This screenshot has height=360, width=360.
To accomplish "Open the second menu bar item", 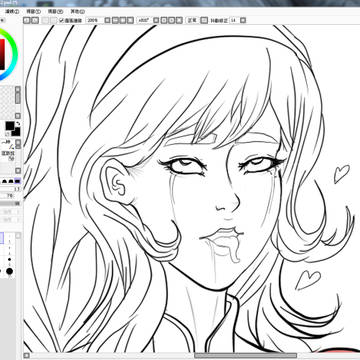I will [x=33, y=11].
